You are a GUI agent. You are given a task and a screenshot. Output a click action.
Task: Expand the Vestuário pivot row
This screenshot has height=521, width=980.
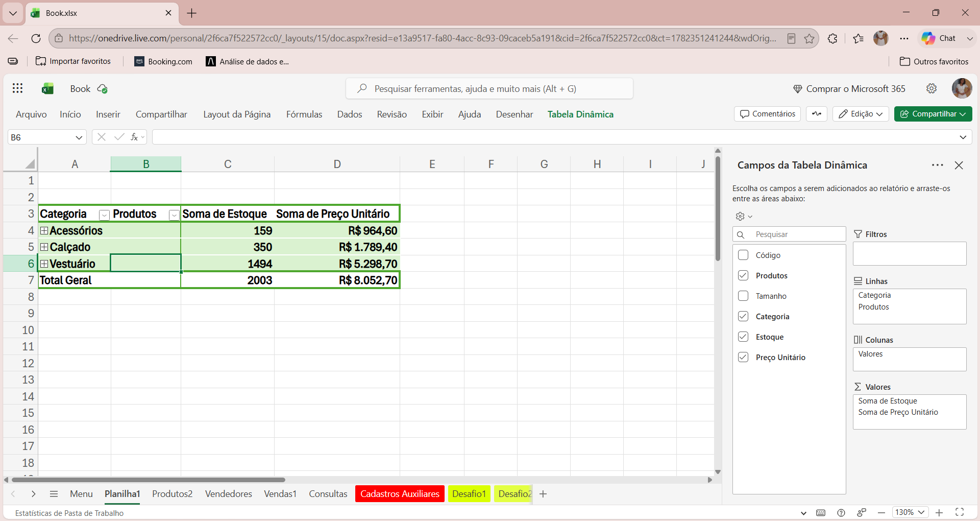pos(44,264)
